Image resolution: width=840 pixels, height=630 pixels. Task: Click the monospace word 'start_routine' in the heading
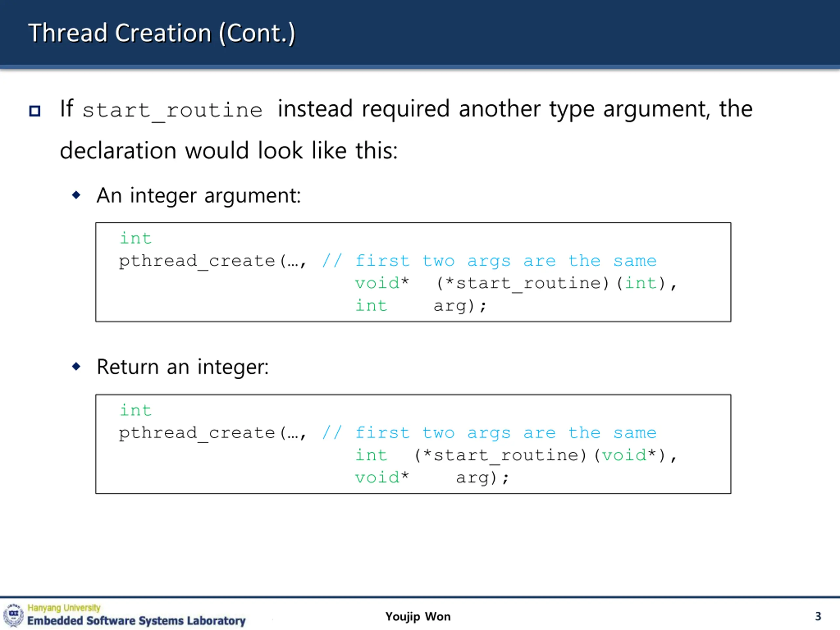pos(172,111)
